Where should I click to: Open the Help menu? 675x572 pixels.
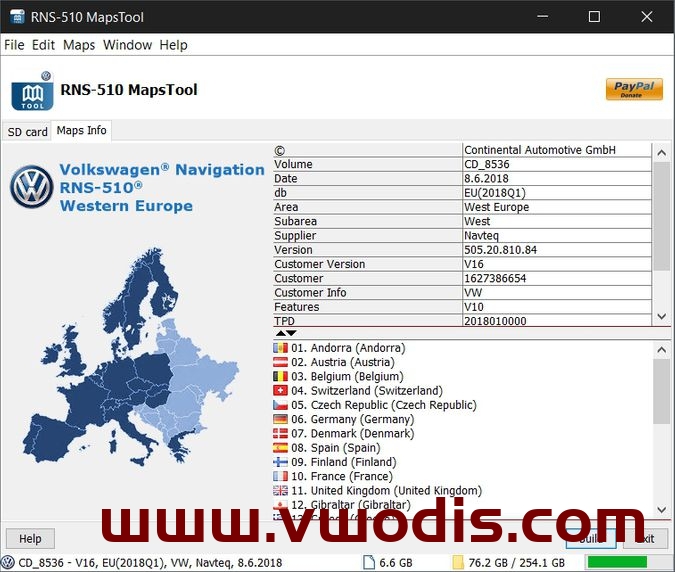point(173,45)
